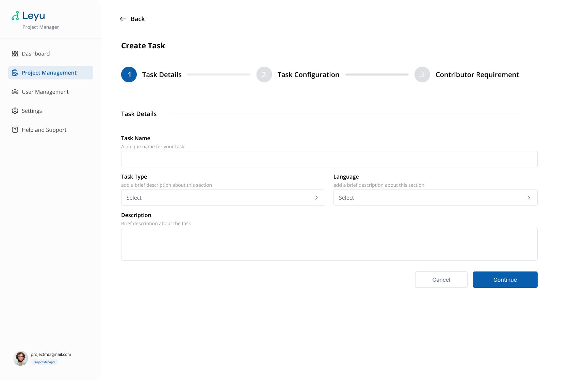Click the Cancel button
Screen dimensions: 588x380
click(441, 279)
